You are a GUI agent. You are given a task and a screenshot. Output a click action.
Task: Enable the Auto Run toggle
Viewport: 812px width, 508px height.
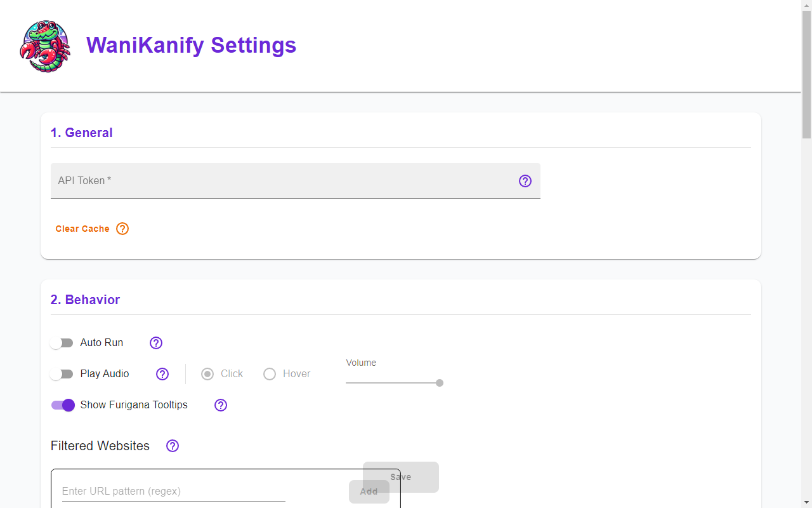(62, 343)
